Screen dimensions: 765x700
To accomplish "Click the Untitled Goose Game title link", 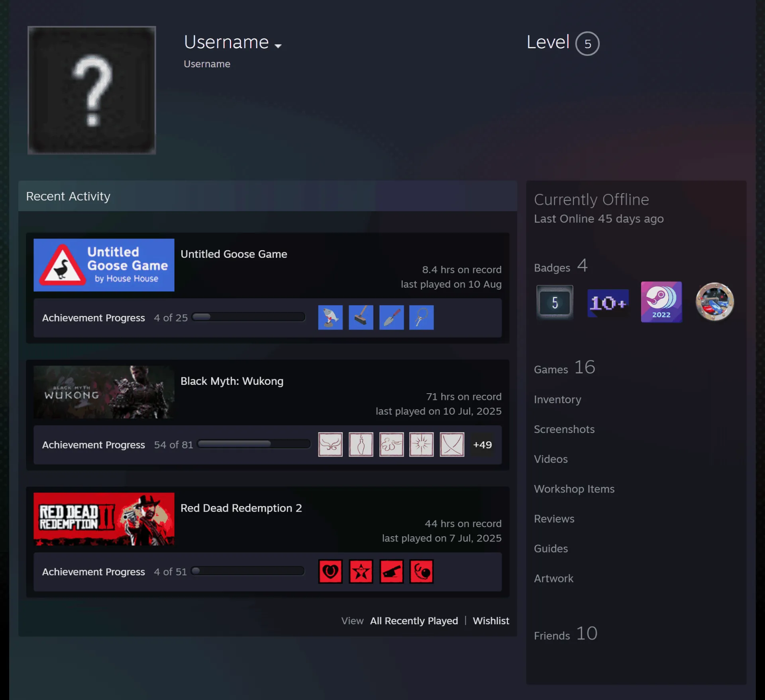I will pos(234,254).
